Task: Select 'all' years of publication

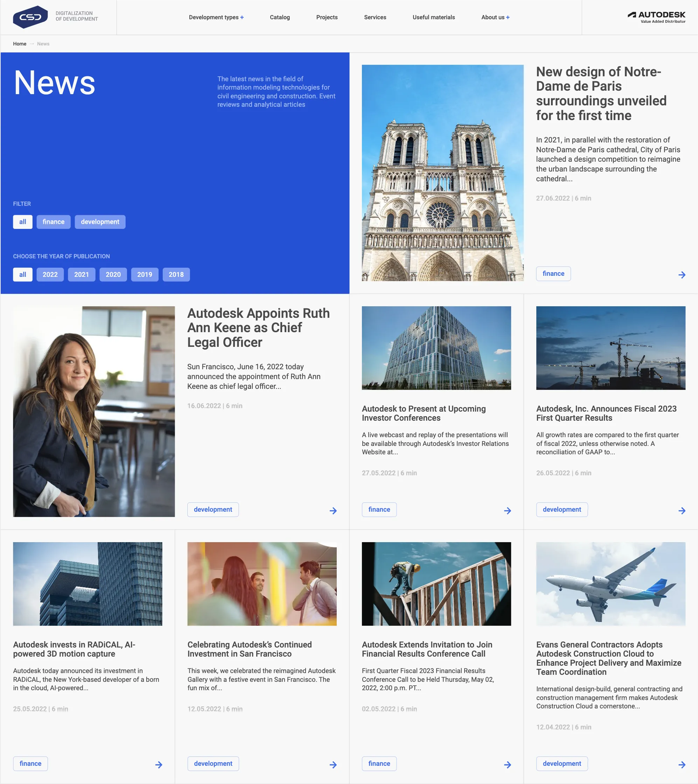Action: pyautogui.click(x=23, y=275)
